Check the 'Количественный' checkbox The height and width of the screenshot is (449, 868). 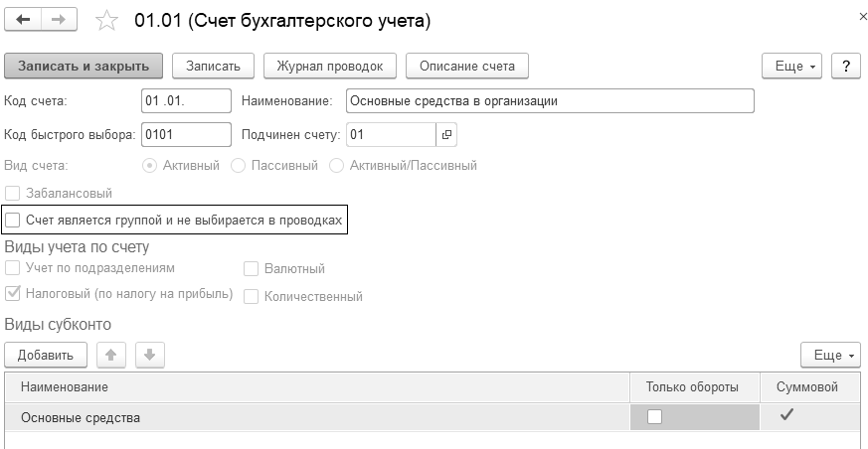pyautogui.click(x=251, y=296)
